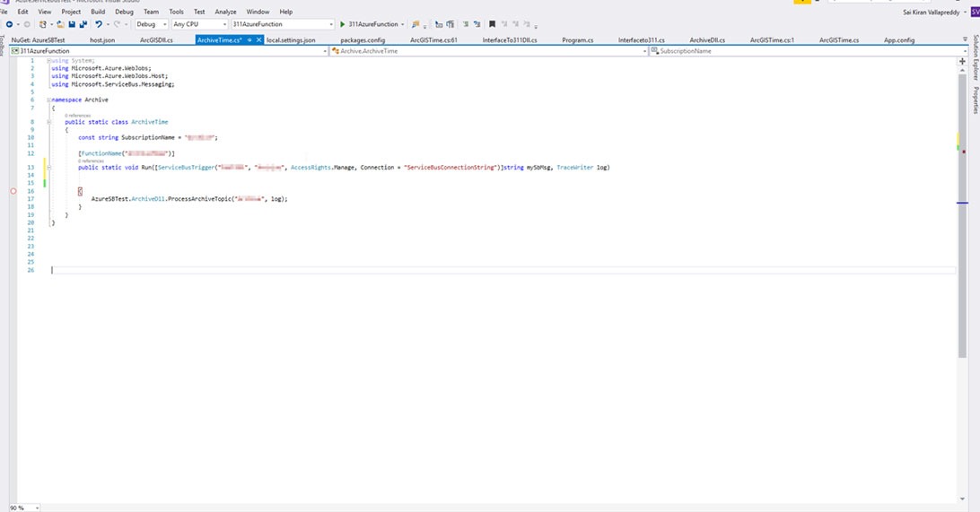
Task: Go to the previous bookmark icon
Action: click(504, 24)
